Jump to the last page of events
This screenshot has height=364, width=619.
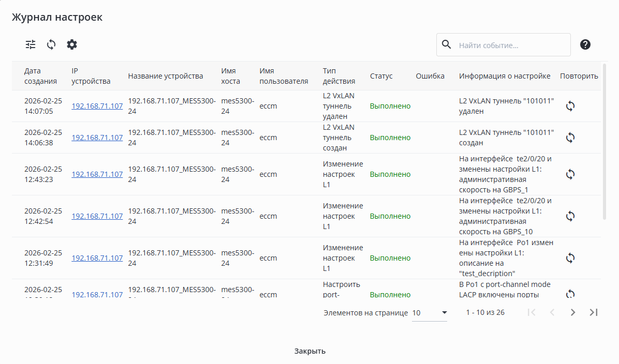click(594, 312)
